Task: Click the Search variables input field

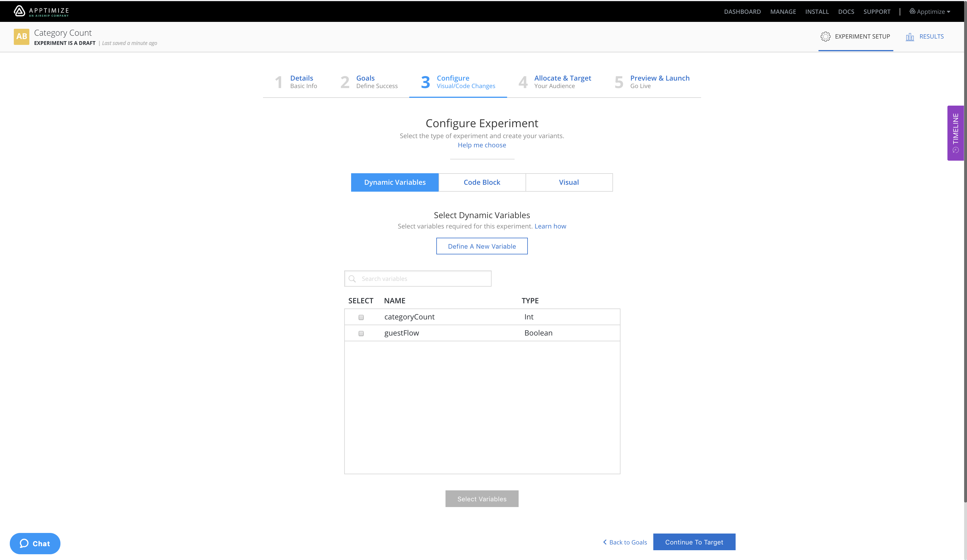Action: tap(418, 279)
